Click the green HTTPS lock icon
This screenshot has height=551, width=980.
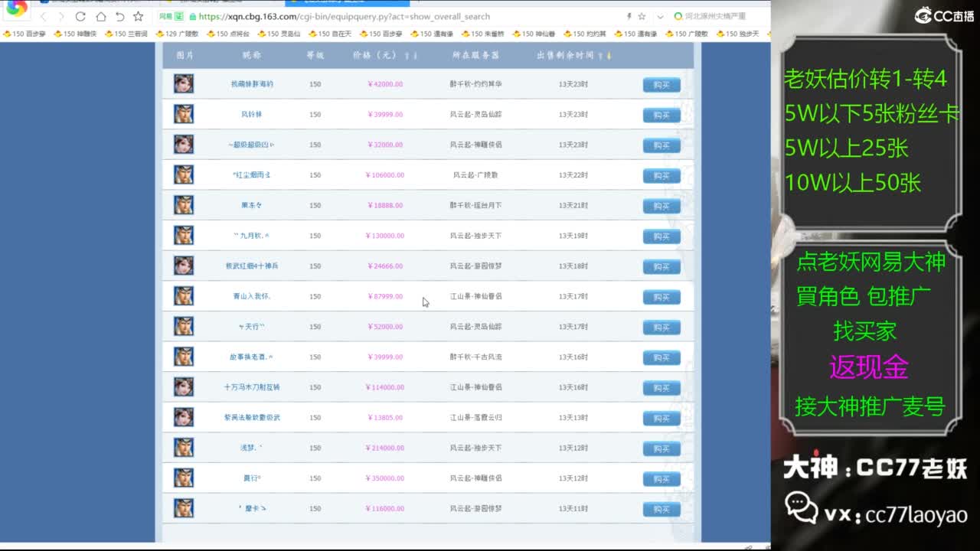(x=193, y=15)
